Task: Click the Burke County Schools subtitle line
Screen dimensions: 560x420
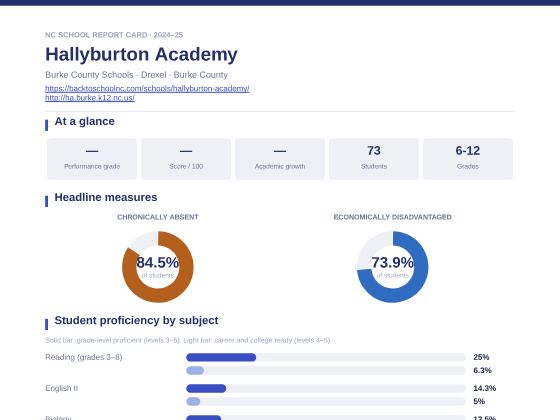Action: pyautogui.click(x=136, y=75)
